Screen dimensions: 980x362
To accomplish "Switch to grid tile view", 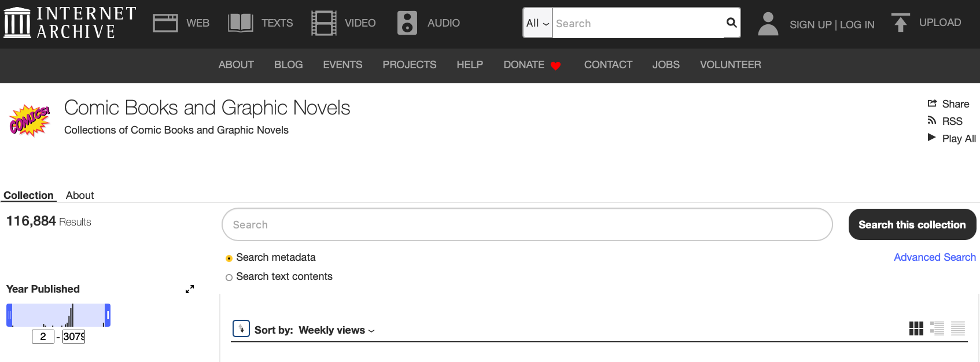I will point(916,328).
